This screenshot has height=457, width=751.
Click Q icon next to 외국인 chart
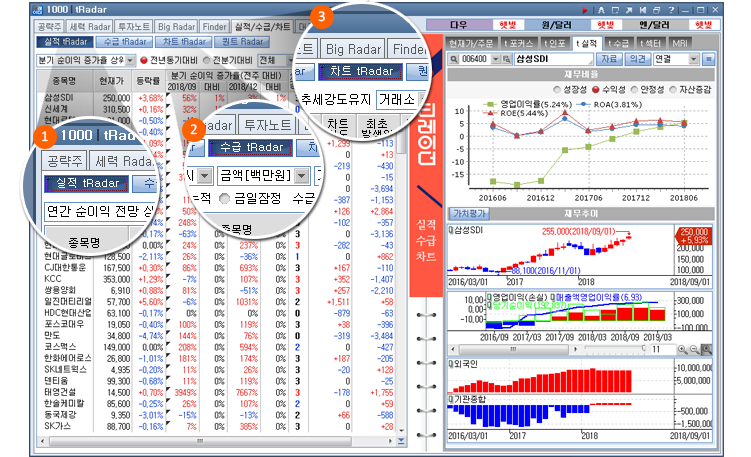pos(451,364)
